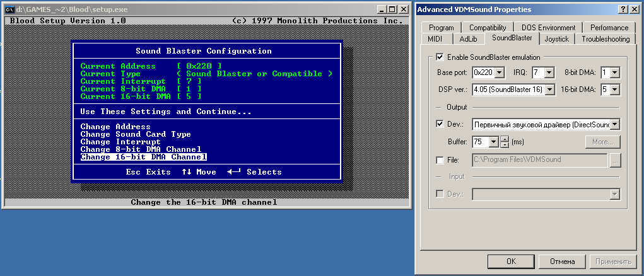Screen dimensions: 644x276
Task: Minimize the setup.exe console window
Action: click(x=382, y=9)
